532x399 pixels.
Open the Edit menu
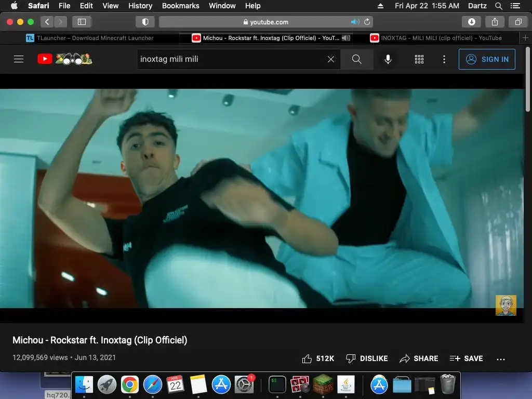click(86, 6)
